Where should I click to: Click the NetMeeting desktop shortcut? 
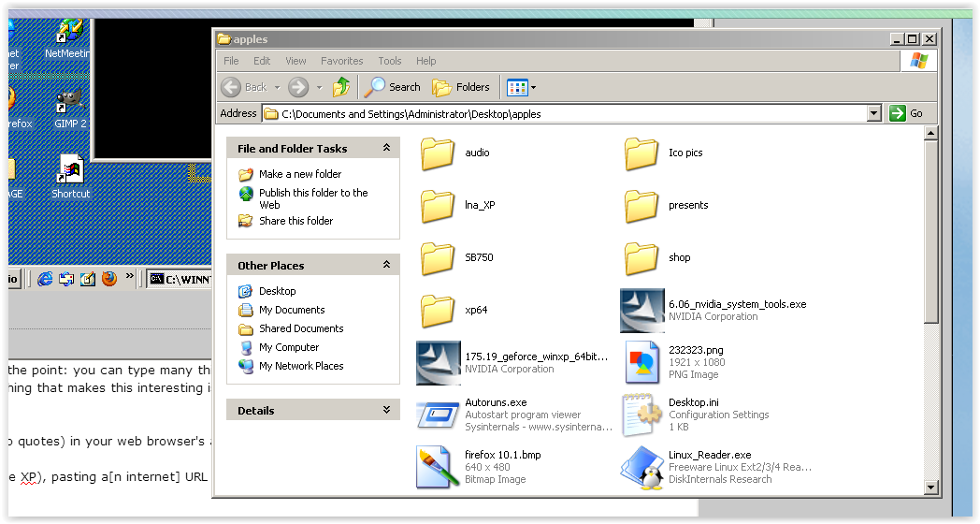click(x=67, y=39)
